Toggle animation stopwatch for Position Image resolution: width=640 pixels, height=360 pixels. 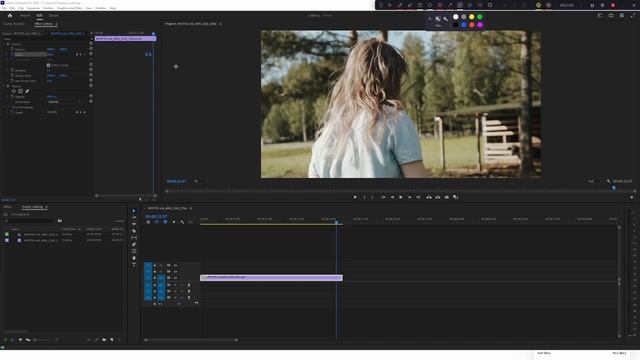[x=12, y=49]
